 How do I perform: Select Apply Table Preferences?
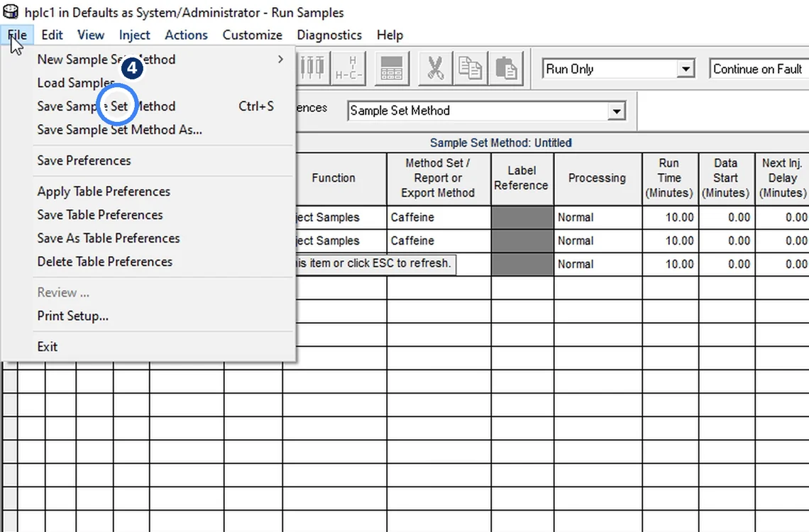pyautogui.click(x=149, y=192)
